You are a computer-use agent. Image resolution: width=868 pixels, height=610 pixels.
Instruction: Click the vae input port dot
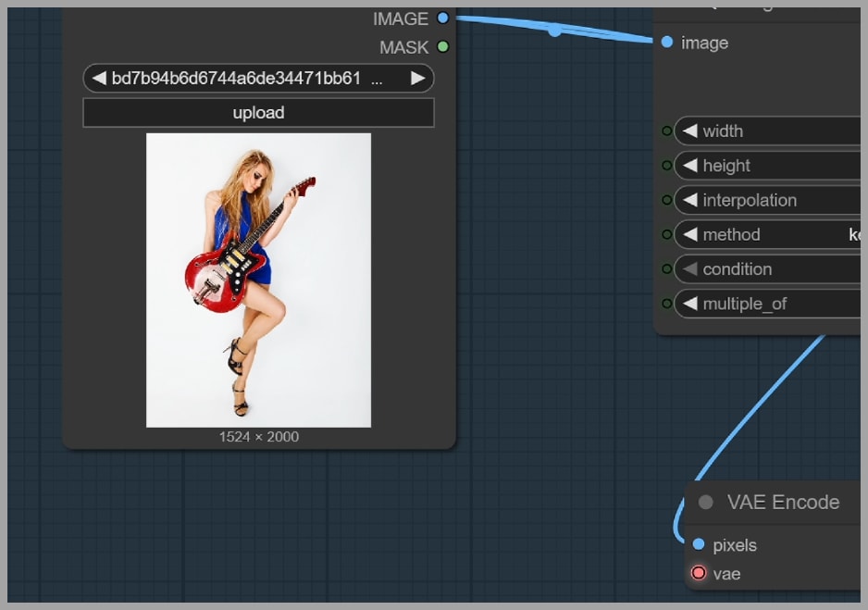point(699,574)
